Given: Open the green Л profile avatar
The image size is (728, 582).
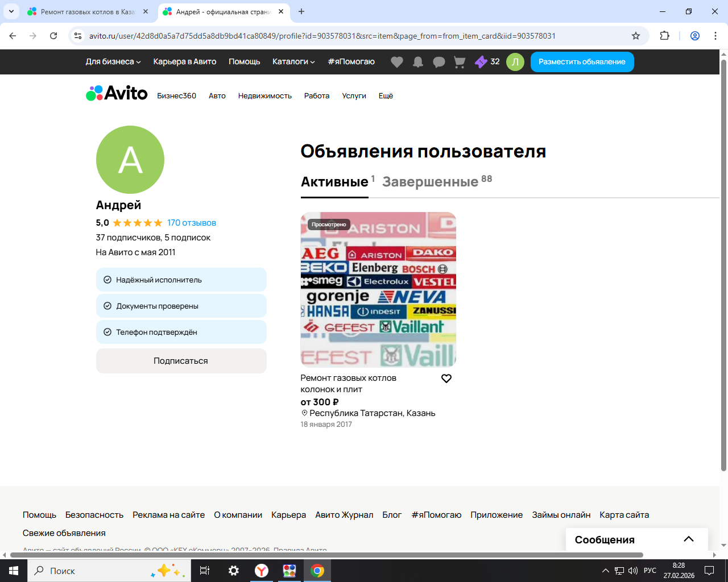Looking at the screenshot, I should pos(515,62).
